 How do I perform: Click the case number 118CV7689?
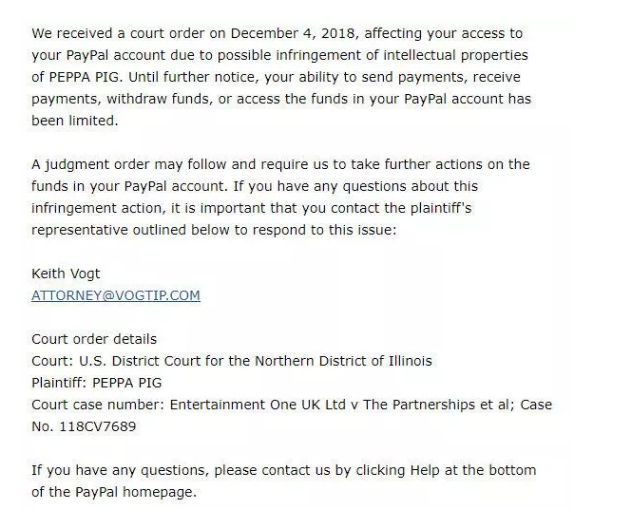[97, 426]
